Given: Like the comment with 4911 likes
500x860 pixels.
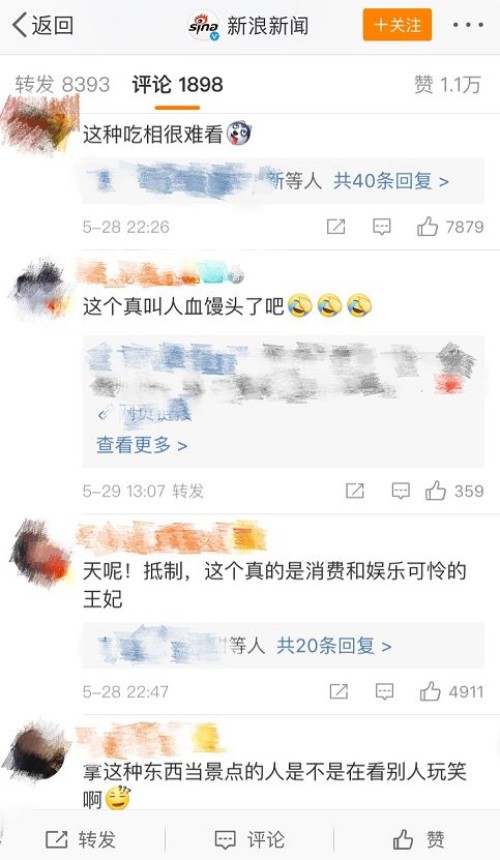Looking at the screenshot, I should pyautogui.click(x=452, y=692).
